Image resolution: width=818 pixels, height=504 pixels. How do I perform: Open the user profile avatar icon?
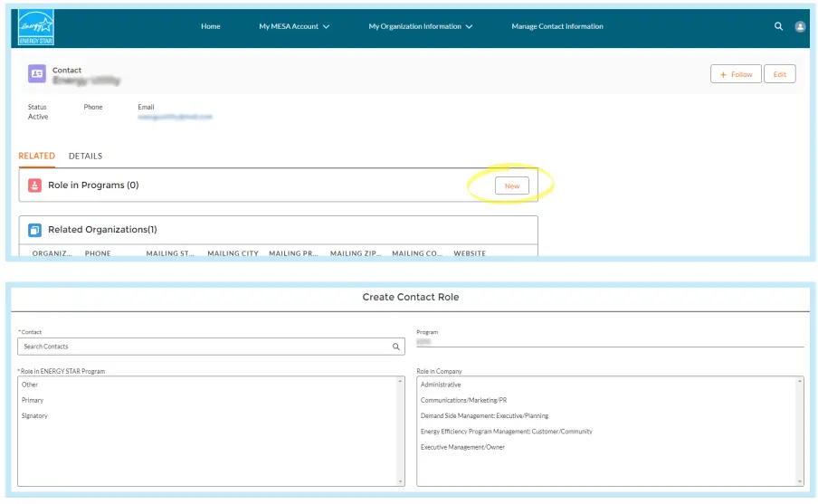tap(800, 26)
